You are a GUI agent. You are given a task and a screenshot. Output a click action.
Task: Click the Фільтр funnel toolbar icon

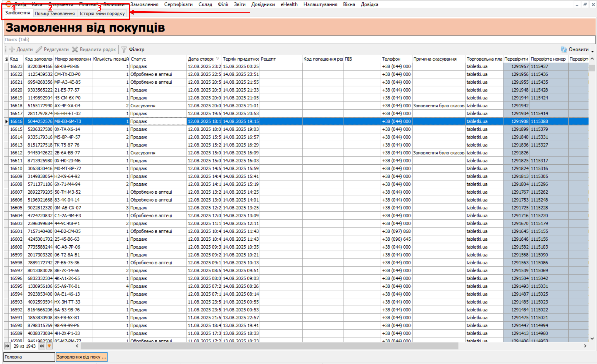[x=124, y=50]
